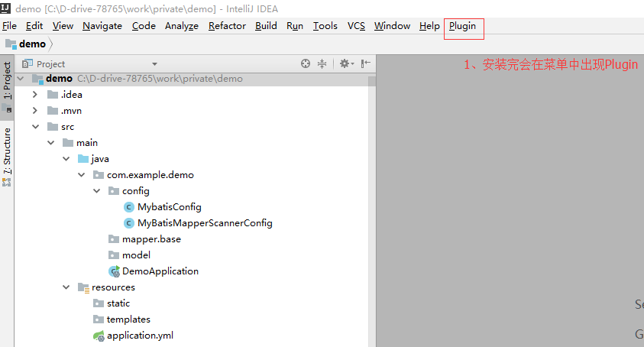
Task: Select the com.example.demo package icon
Action: click(x=99, y=175)
